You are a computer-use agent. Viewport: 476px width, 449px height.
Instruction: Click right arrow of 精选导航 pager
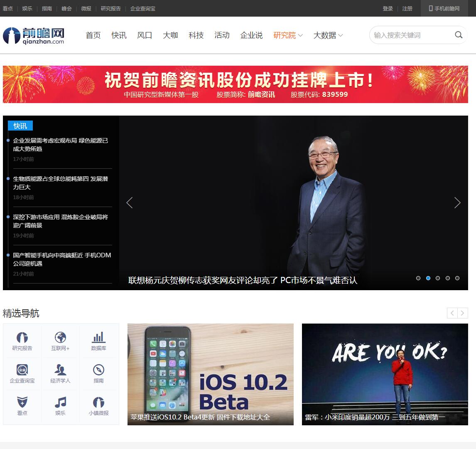[463, 313]
